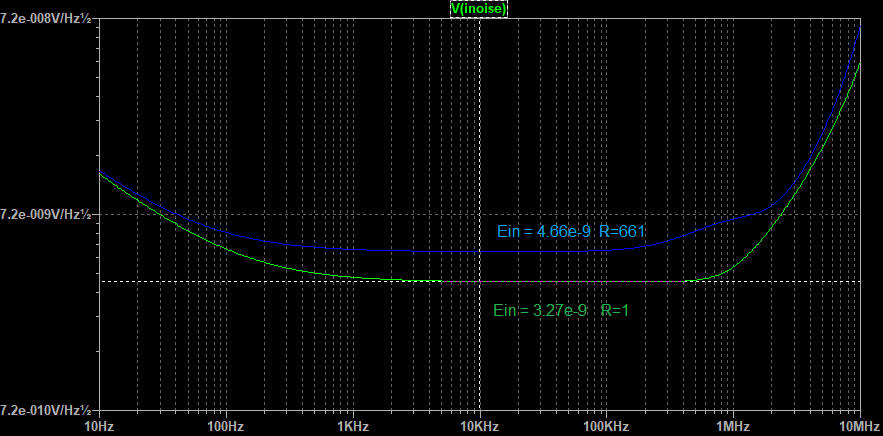Click the 7.2e-009V/Hz½ vertical axis label
Screen dimensions: 883x436
coord(46,214)
